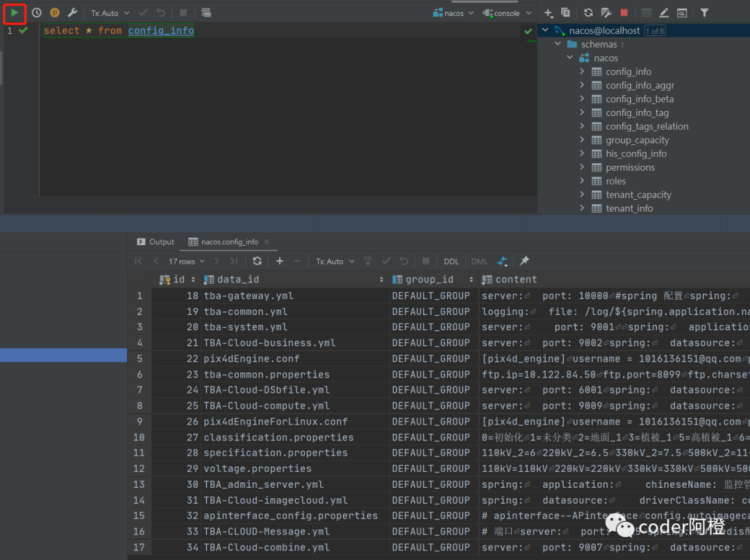
Task: Open settings wrench icon in editor toolbar
Action: coord(72,13)
